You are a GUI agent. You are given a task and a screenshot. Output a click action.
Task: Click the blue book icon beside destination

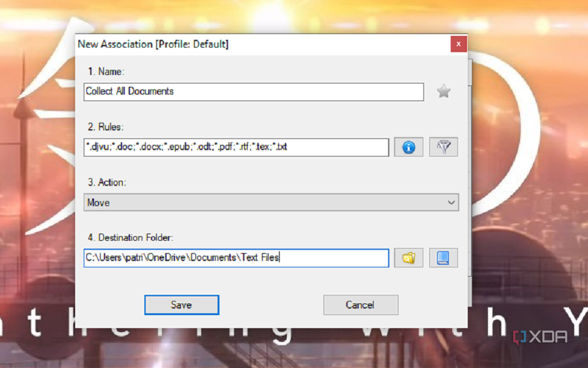point(443,258)
